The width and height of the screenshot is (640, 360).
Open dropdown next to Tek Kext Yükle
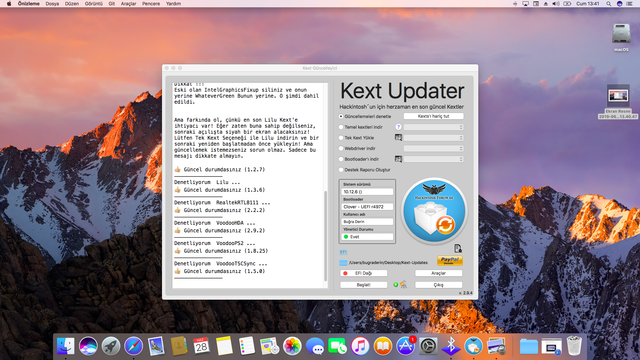click(433, 138)
